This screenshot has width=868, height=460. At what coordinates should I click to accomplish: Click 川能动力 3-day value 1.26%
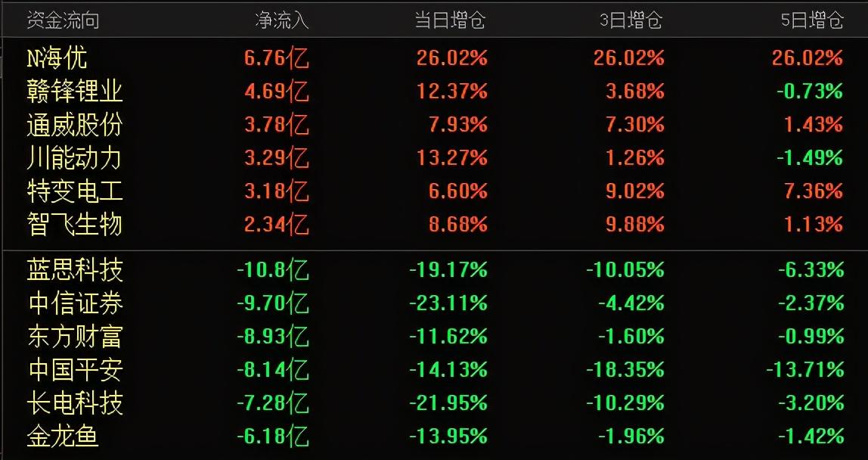pyautogui.click(x=635, y=157)
